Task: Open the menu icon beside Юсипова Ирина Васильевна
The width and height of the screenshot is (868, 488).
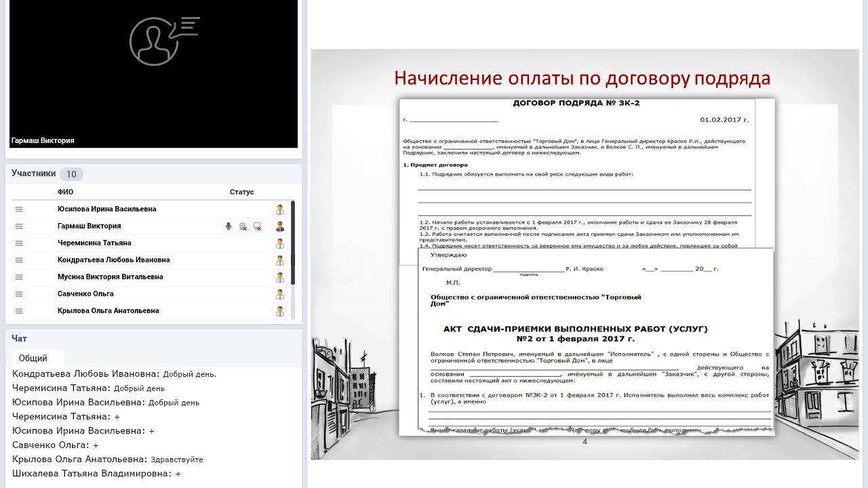Action: coord(19,209)
